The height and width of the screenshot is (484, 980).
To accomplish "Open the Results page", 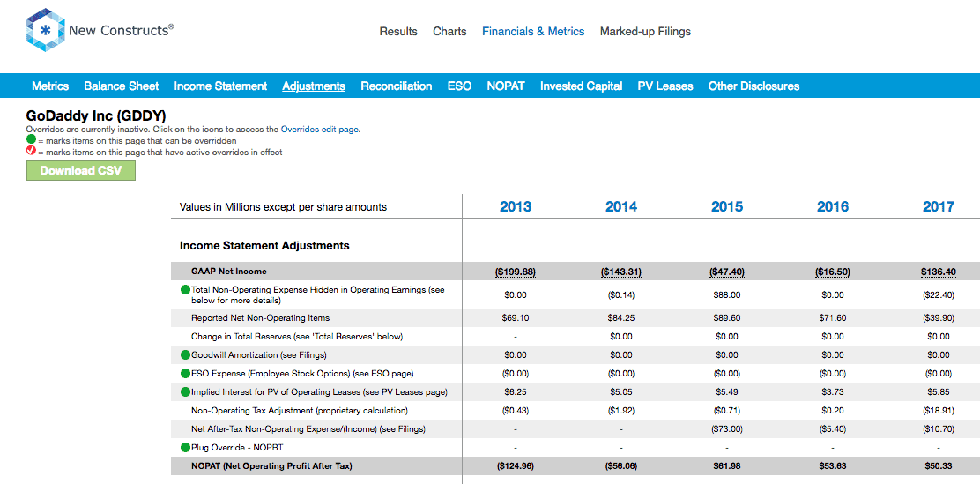I will tap(398, 31).
